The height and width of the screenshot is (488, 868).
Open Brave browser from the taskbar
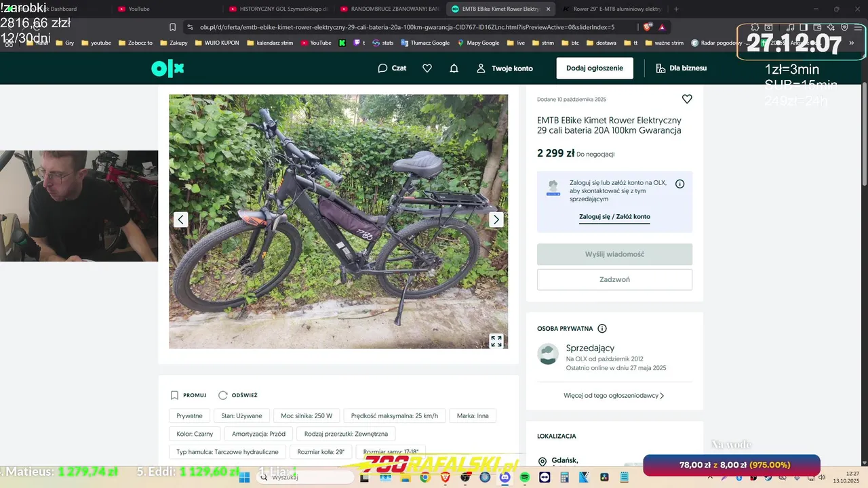[445, 478]
